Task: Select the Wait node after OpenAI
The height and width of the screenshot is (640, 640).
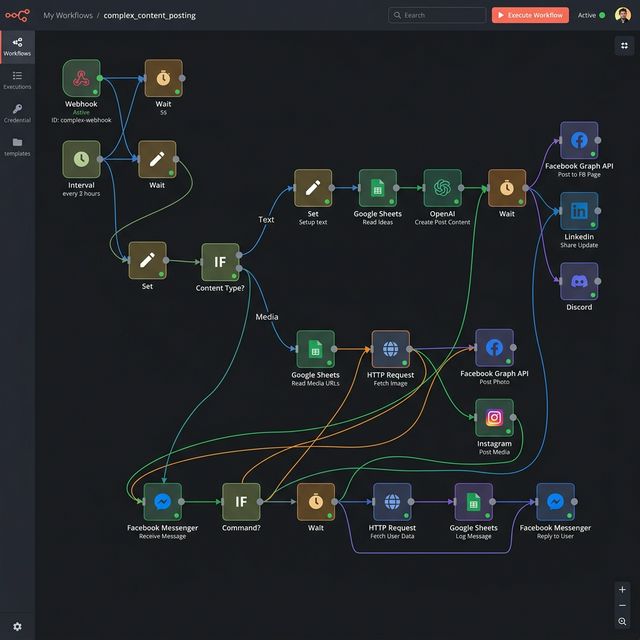Action: (x=507, y=188)
